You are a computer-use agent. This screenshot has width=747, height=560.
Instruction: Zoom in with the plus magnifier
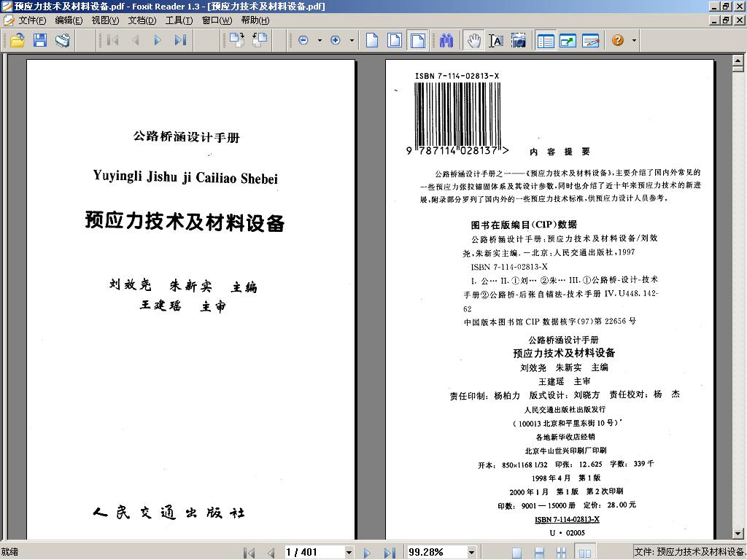[x=336, y=41]
